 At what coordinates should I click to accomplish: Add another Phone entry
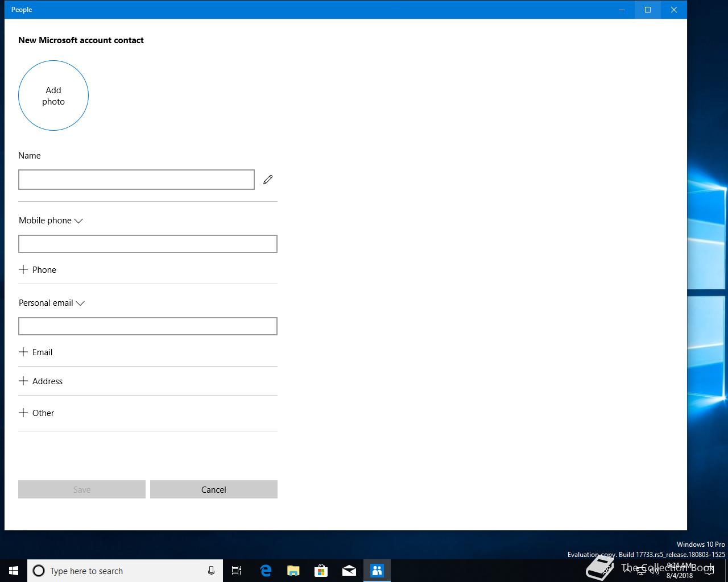[x=38, y=270]
